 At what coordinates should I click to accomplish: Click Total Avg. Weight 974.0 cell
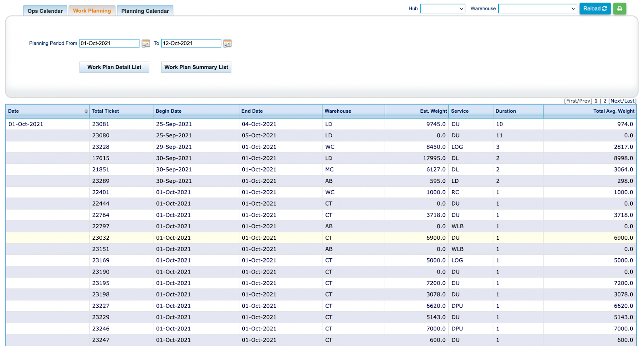click(x=625, y=124)
